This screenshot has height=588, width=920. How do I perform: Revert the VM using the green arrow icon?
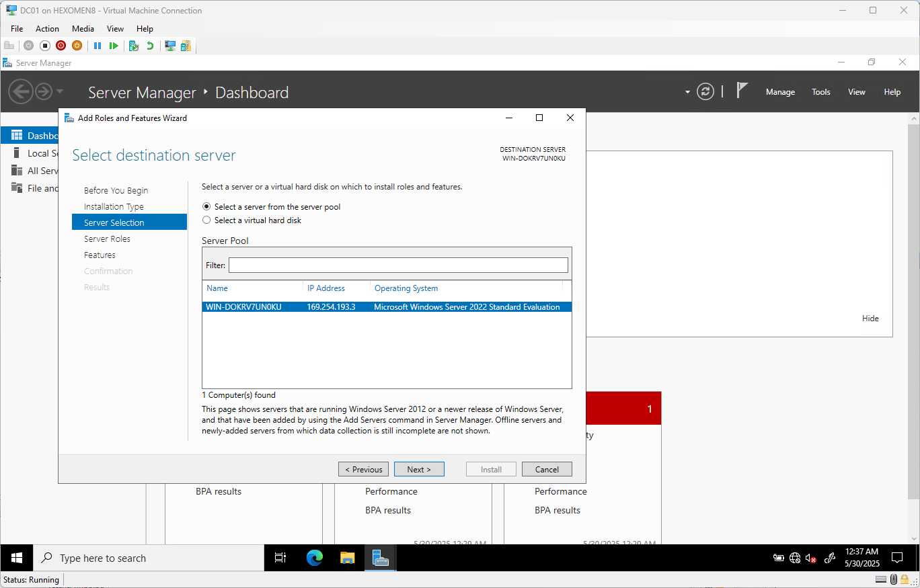click(x=150, y=46)
